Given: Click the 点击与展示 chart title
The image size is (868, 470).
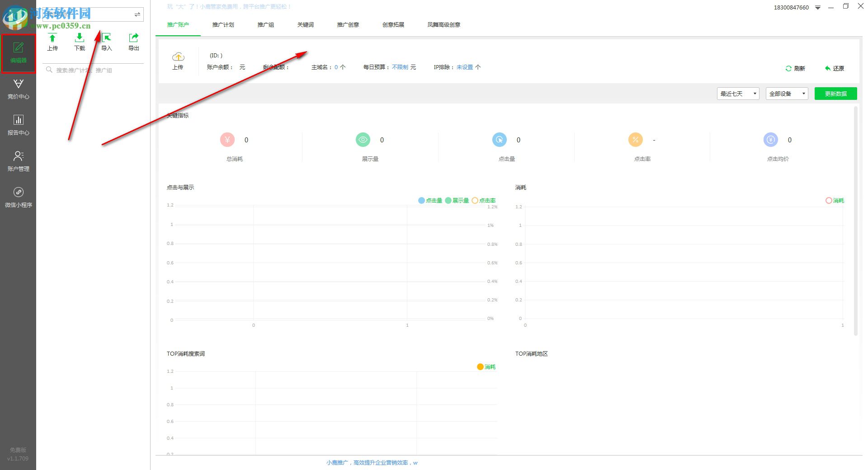Looking at the screenshot, I should (180, 187).
